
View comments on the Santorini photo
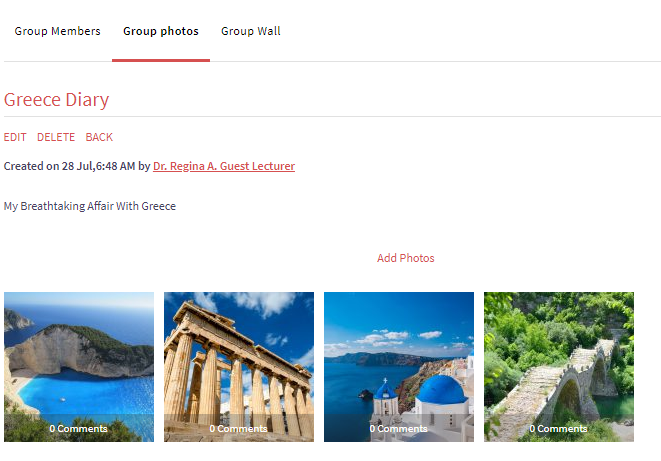pos(399,428)
